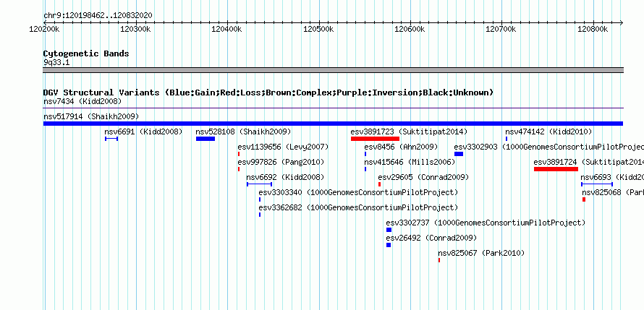Click the Cytogenetic Bands track title
Image resolution: width=644 pixels, height=310 pixels.
point(86,53)
